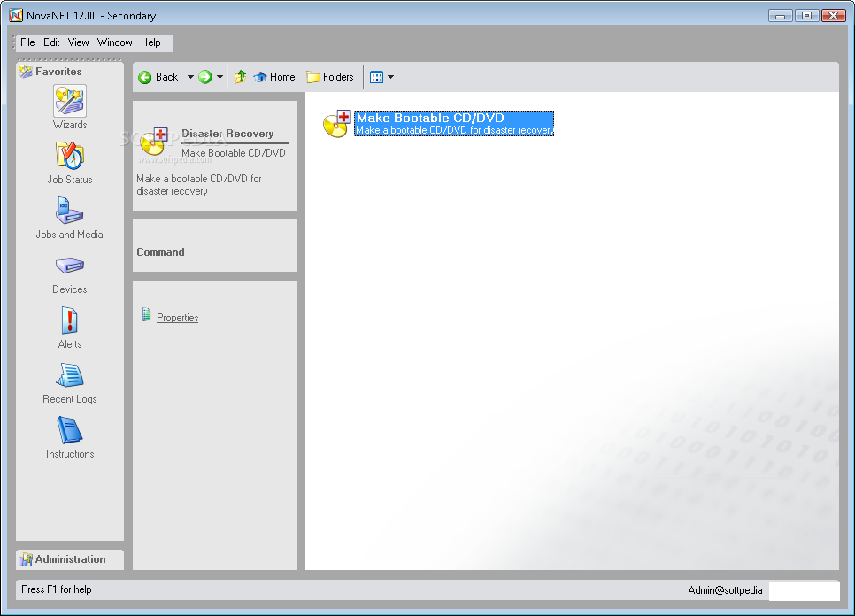Click Disaster Recovery disc icon in panel
Viewport: 855px width, 616px height.
pos(154,142)
